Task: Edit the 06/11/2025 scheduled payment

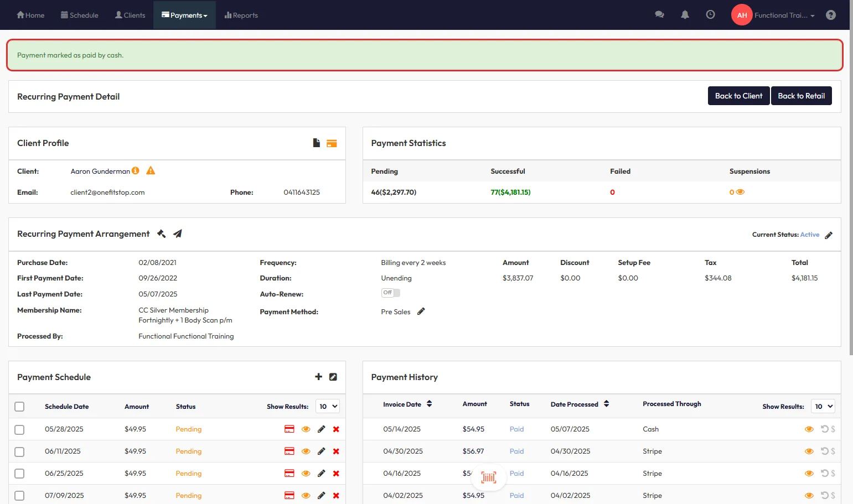Action: (321, 451)
